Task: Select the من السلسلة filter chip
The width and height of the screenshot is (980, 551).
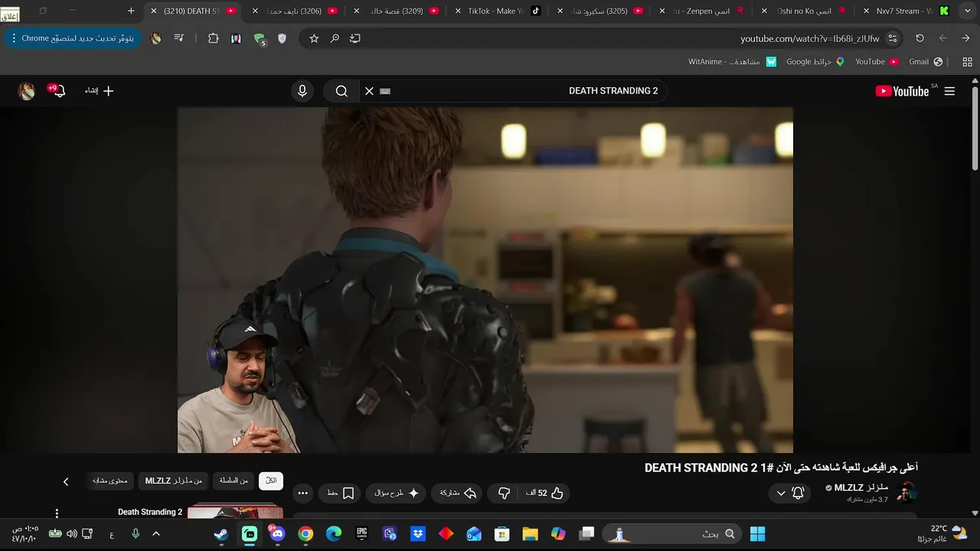Action: click(x=234, y=481)
